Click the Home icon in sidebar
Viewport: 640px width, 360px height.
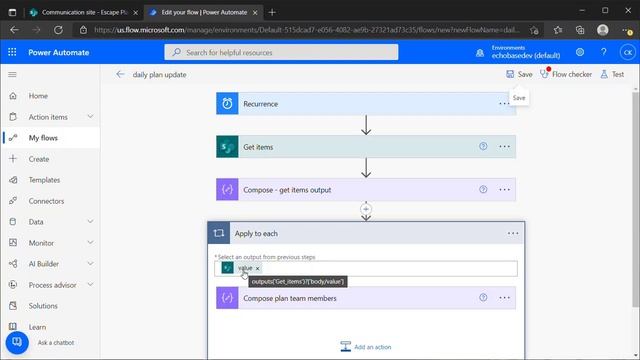(x=13, y=96)
